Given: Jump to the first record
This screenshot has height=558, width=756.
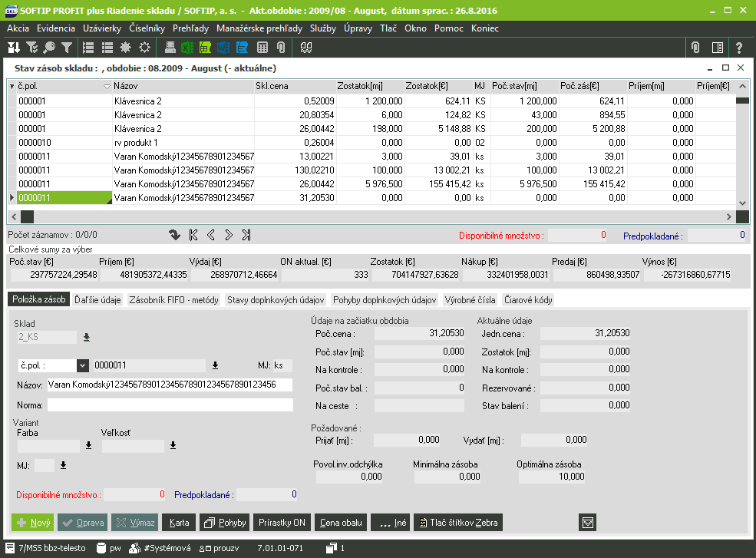Looking at the screenshot, I should click(x=193, y=235).
